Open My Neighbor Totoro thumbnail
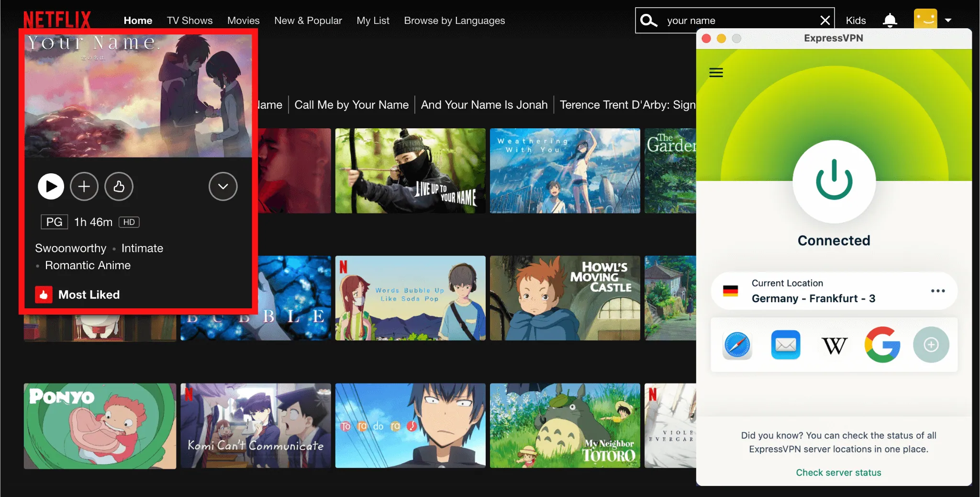Image resolution: width=980 pixels, height=497 pixels. tap(565, 426)
